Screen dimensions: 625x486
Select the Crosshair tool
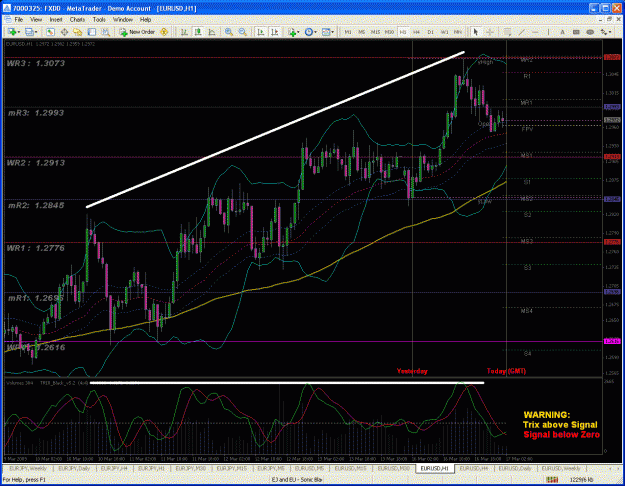[x=490, y=32]
